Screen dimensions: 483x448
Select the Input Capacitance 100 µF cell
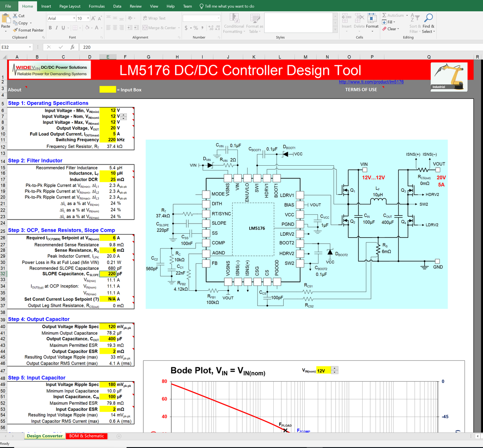(x=108, y=397)
